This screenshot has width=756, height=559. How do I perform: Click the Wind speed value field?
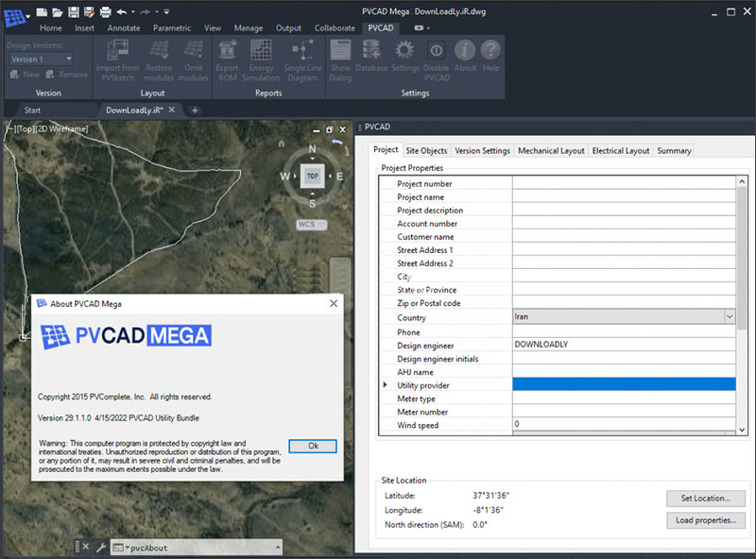624,424
